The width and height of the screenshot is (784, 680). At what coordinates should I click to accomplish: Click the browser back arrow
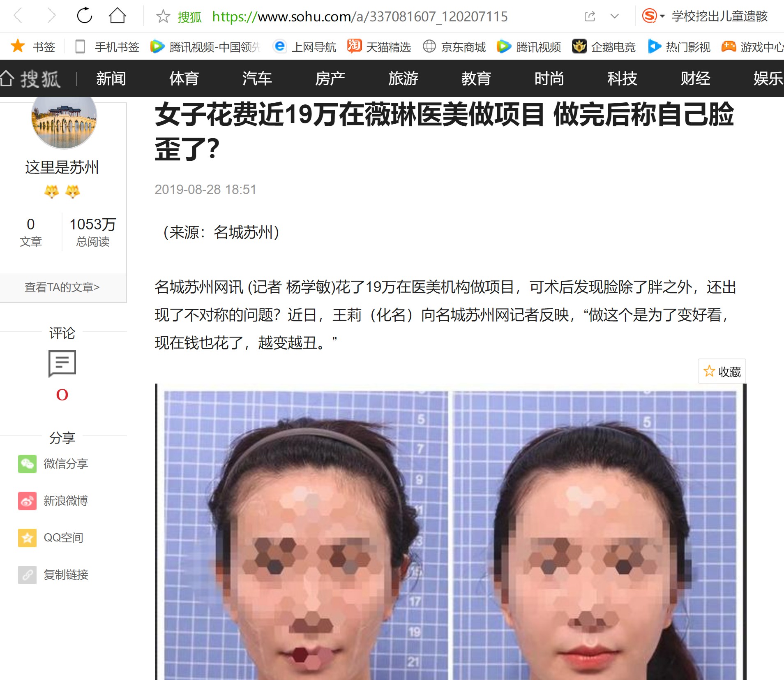click(18, 16)
